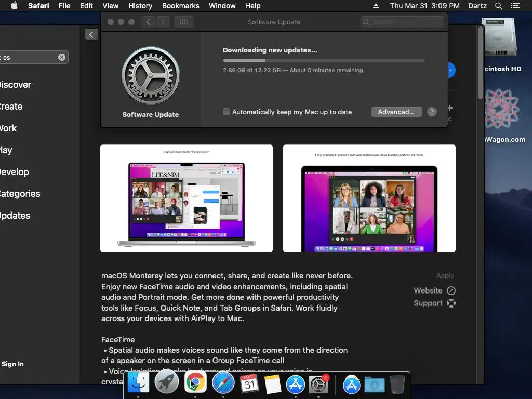Click the Software Update search field

402,22
